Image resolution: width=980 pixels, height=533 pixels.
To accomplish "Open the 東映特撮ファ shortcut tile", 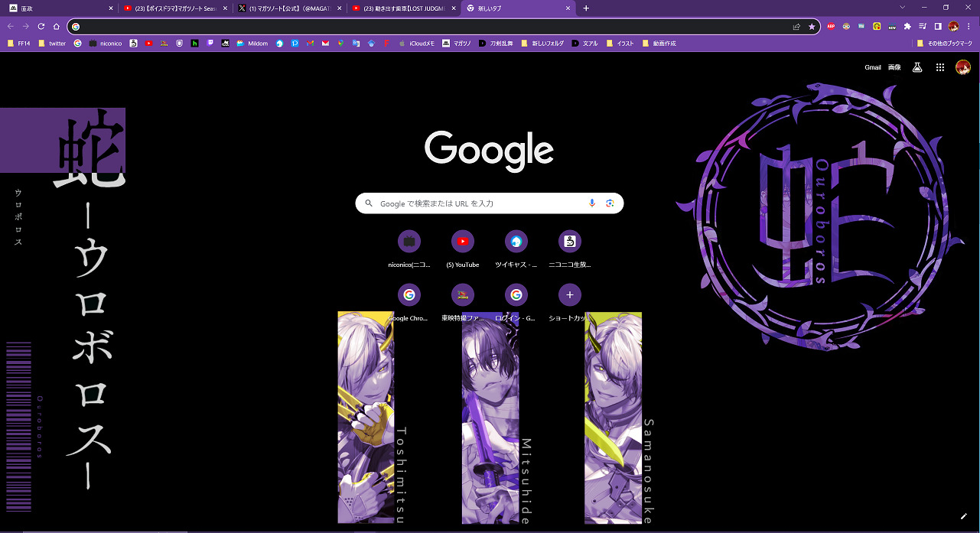I will tap(463, 301).
